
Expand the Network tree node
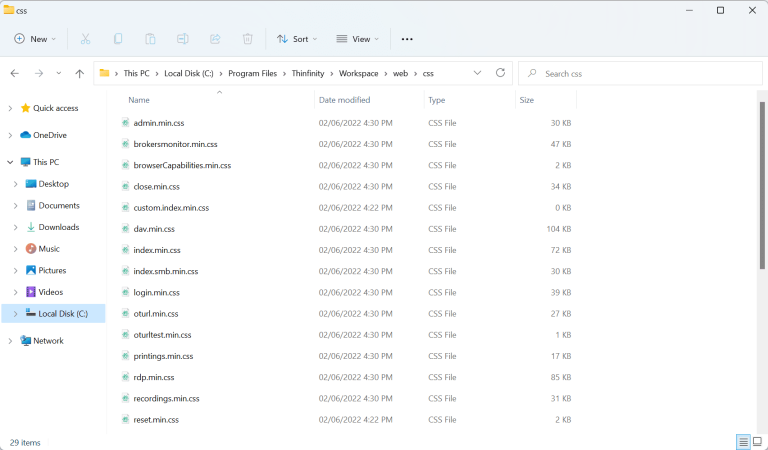tap(11, 341)
